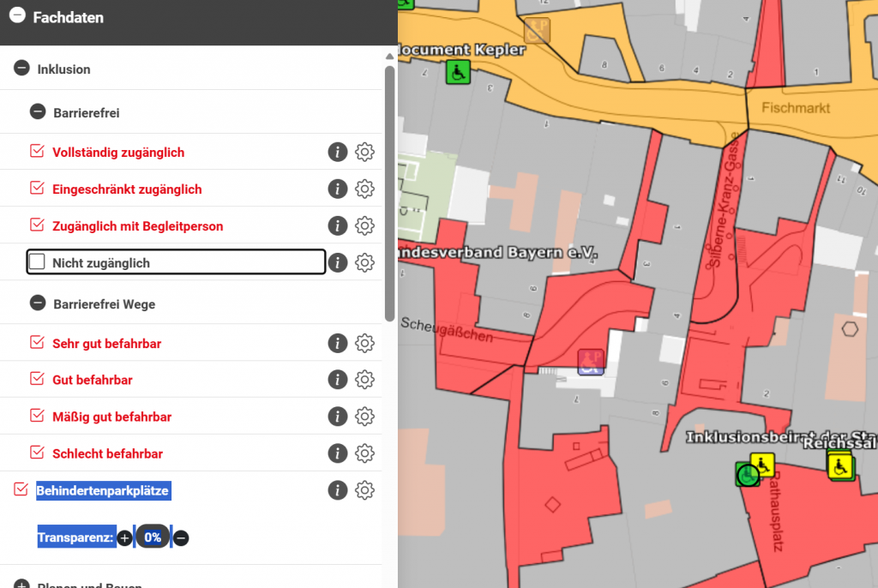Open settings gear for Eingeschränkt zugänglich
Screen dimensions: 878x588
click(x=364, y=189)
